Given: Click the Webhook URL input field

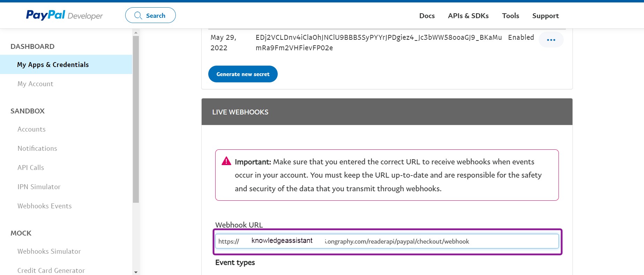Looking at the screenshot, I should tap(387, 241).
